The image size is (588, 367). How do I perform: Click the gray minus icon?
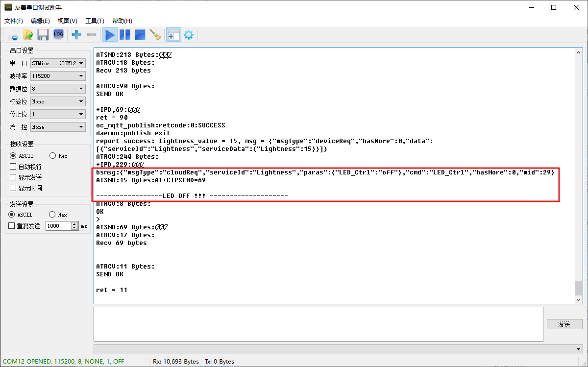point(91,35)
